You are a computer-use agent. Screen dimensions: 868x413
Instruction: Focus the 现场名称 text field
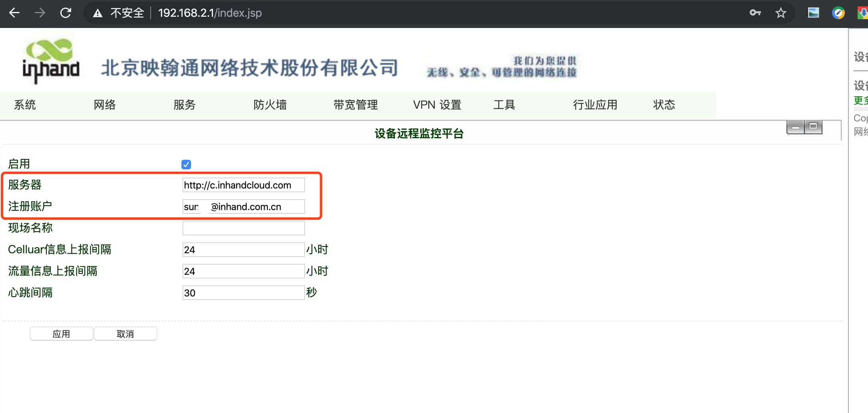tap(243, 228)
